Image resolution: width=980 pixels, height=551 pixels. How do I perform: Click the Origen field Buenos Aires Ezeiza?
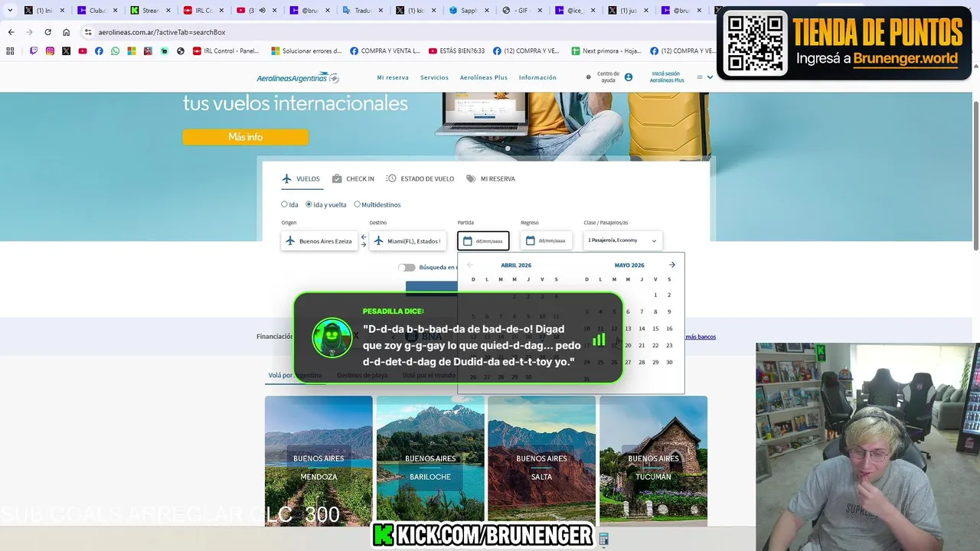click(319, 241)
